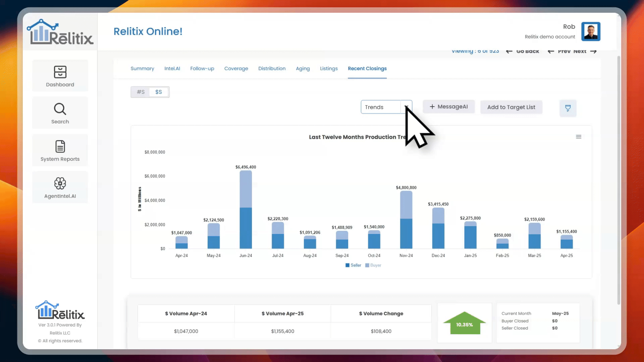
Task: Click the Relitix logo in sidebar footer
Action: [60, 310]
